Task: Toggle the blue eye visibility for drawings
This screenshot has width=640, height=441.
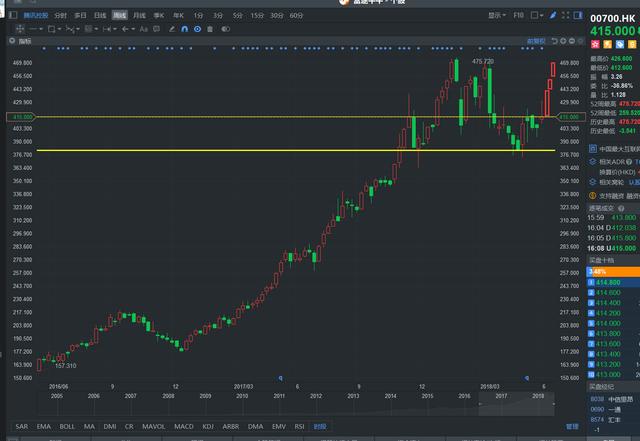Action: click(x=198, y=29)
